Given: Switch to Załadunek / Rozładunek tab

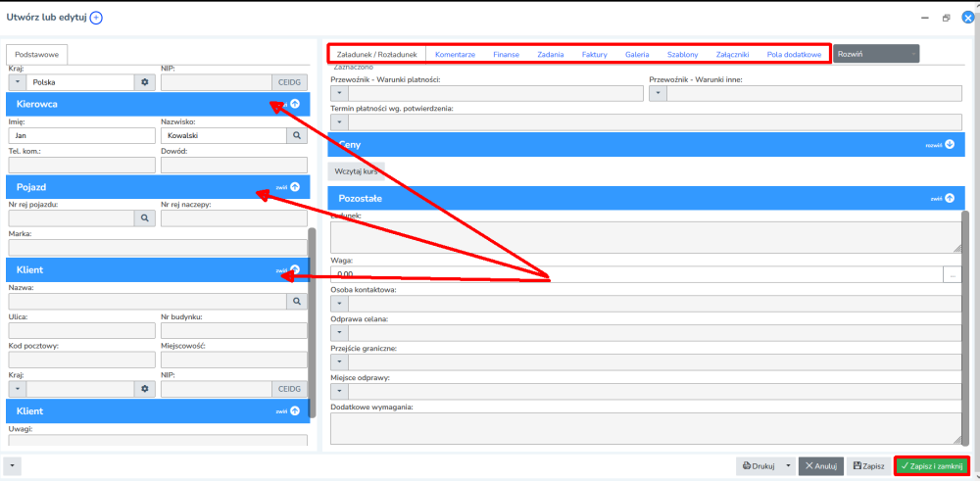Looking at the screenshot, I should click(377, 54).
